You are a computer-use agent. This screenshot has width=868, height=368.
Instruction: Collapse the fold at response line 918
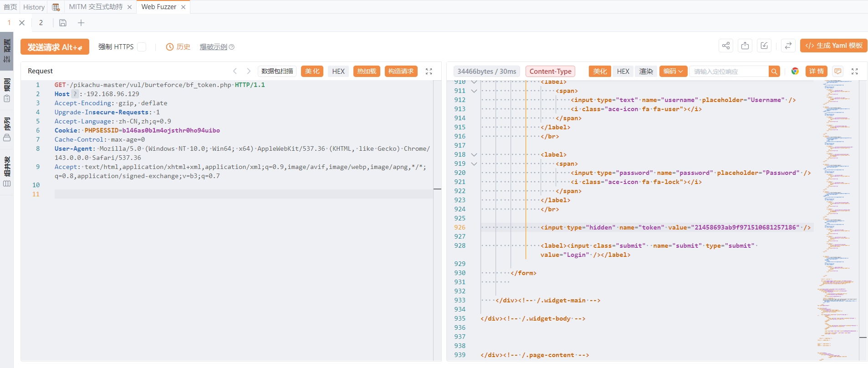474,154
